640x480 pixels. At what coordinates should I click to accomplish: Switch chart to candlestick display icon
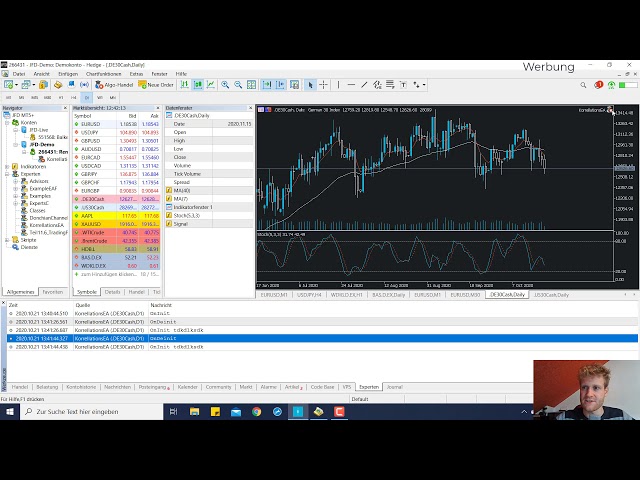click(x=198, y=85)
